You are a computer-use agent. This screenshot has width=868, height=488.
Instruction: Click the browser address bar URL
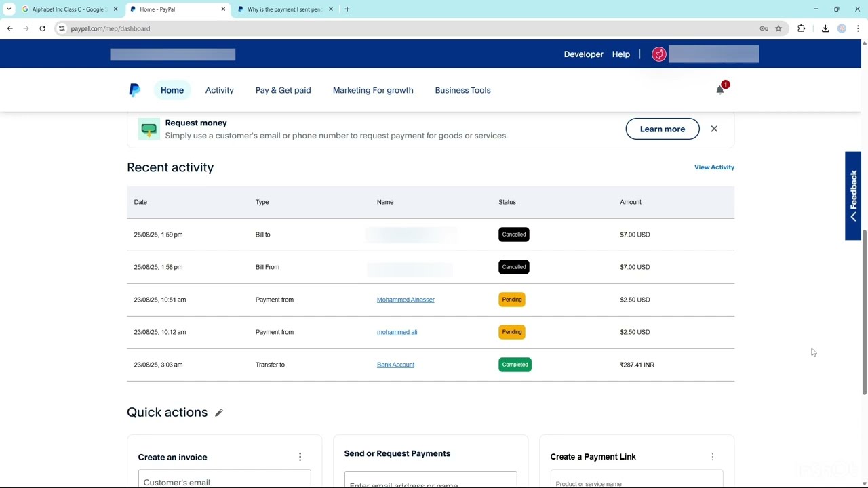point(111,28)
